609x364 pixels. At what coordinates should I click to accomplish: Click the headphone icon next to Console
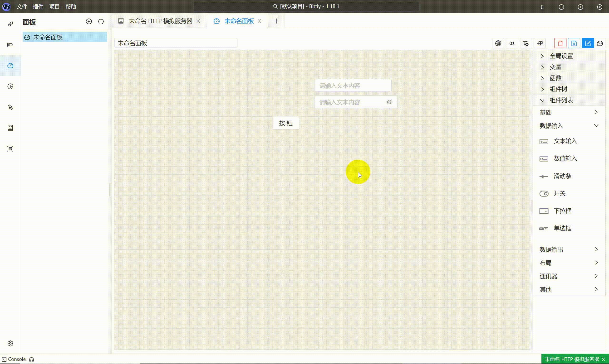(31, 359)
